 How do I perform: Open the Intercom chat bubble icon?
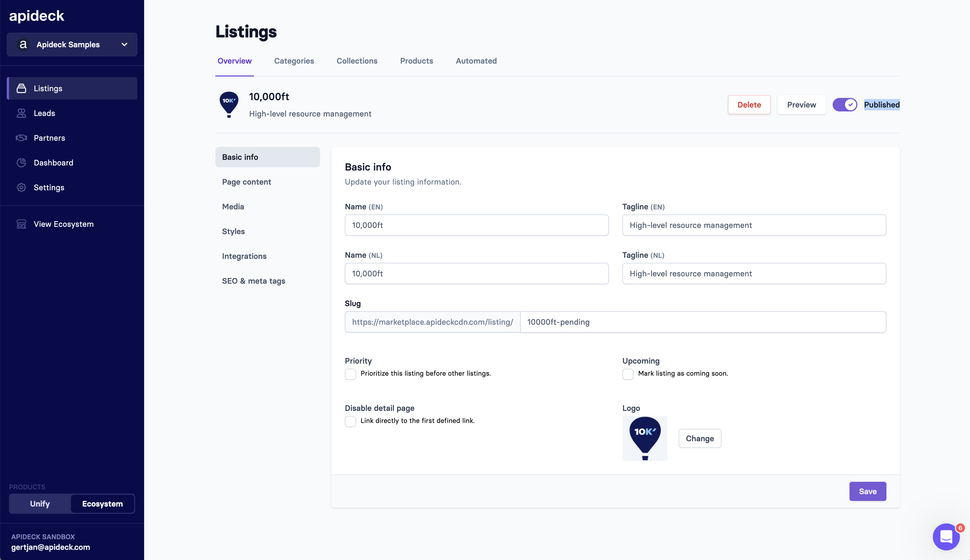click(946, 537)
